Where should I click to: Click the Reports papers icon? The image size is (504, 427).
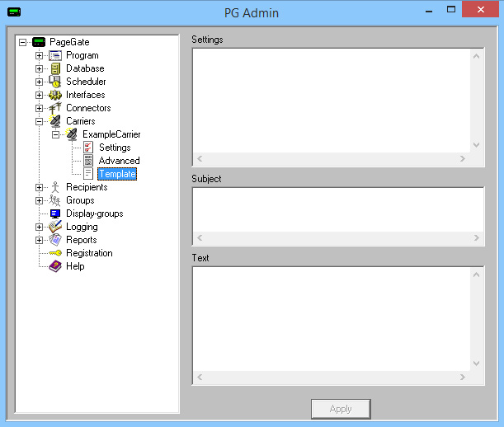point(55,240)
